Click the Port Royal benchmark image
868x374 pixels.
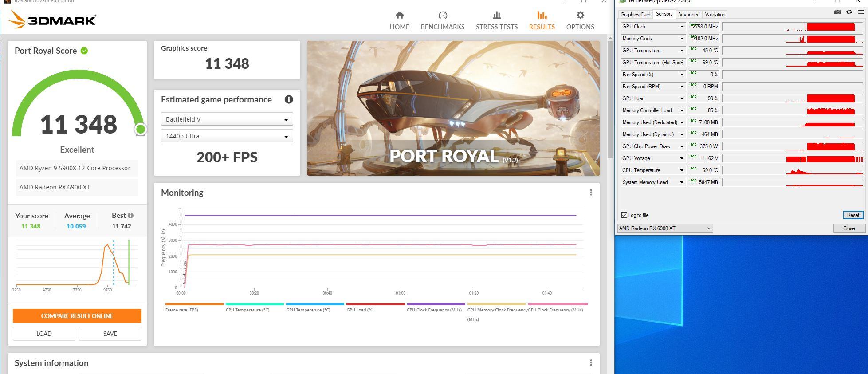(x=453, y=108)
